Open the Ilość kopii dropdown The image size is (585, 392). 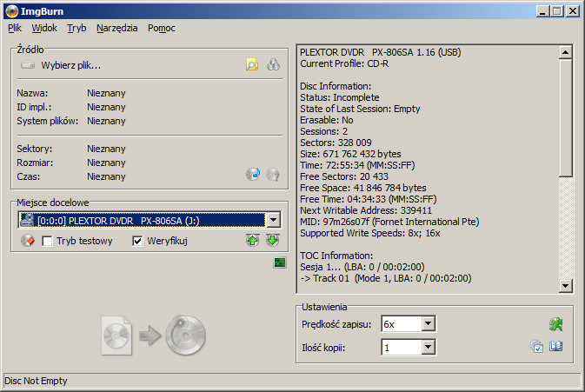coord(429,348)
